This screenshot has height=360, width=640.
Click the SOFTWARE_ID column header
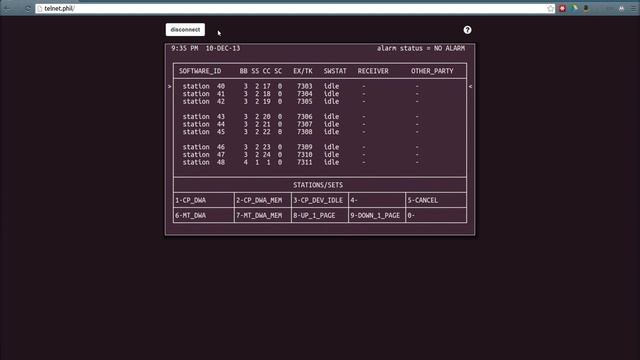(200, 71)
